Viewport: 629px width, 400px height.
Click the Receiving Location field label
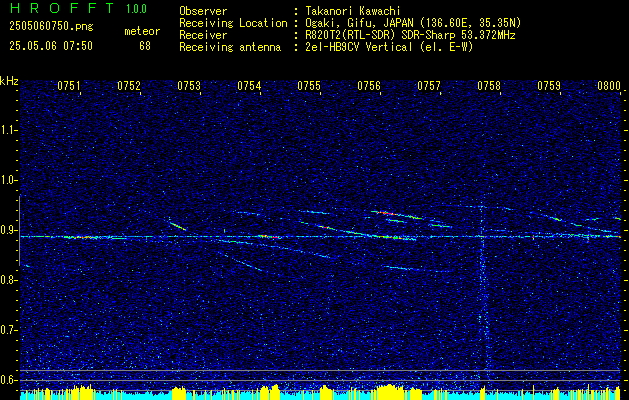(233, 23)
